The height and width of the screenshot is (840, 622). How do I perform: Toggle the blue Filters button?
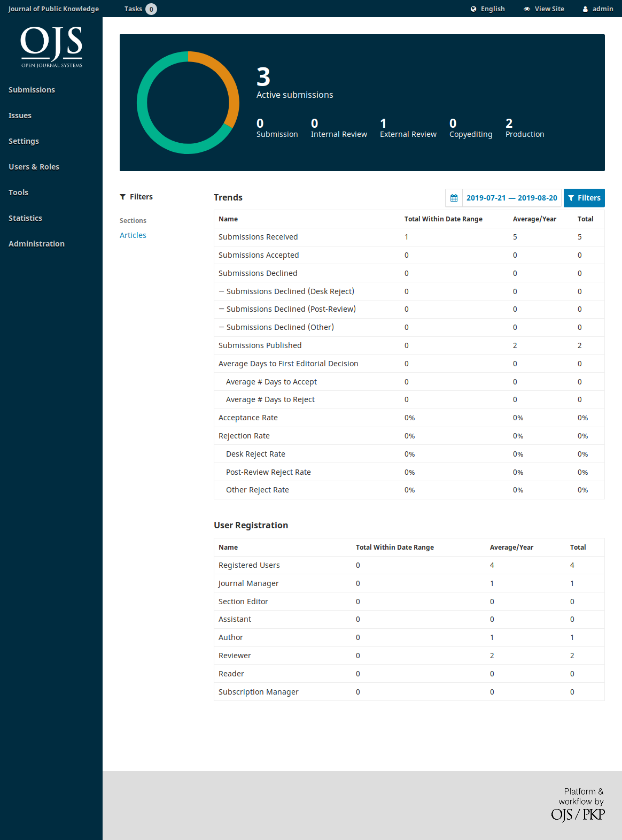[x=584, y=198]
